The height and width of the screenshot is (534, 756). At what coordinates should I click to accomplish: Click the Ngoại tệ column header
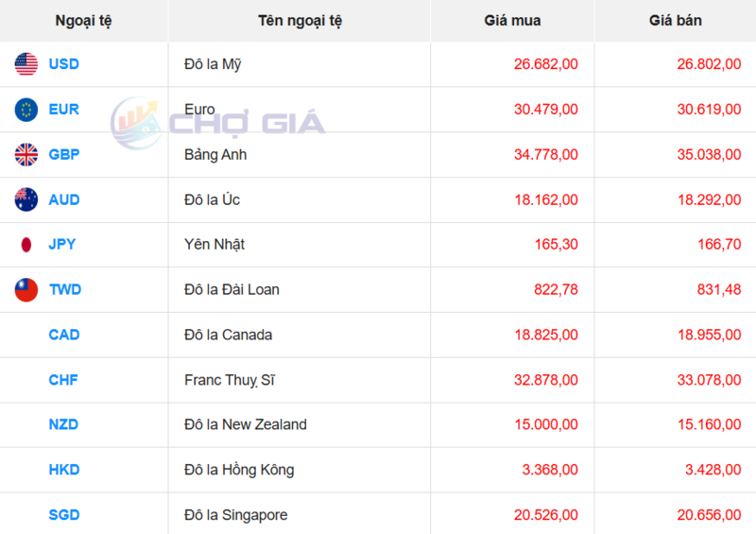[x=83, y=21]
